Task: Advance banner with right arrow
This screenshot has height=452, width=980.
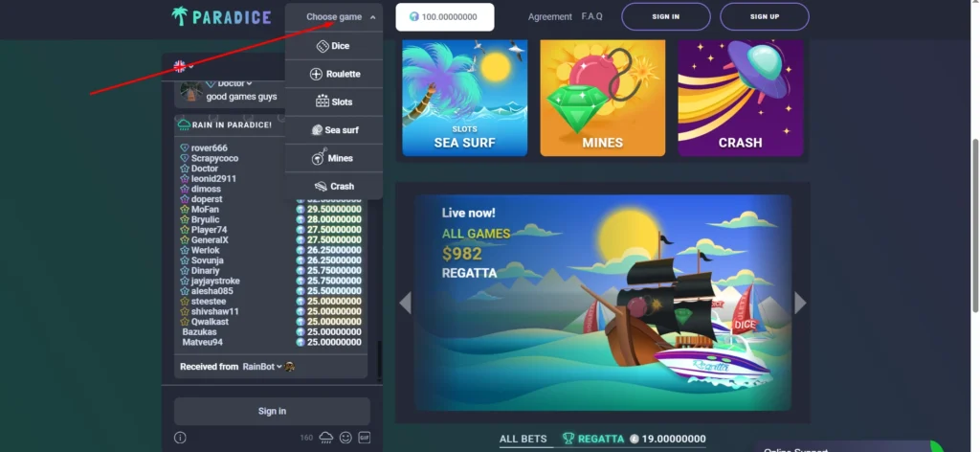Action: coord(800,303)
